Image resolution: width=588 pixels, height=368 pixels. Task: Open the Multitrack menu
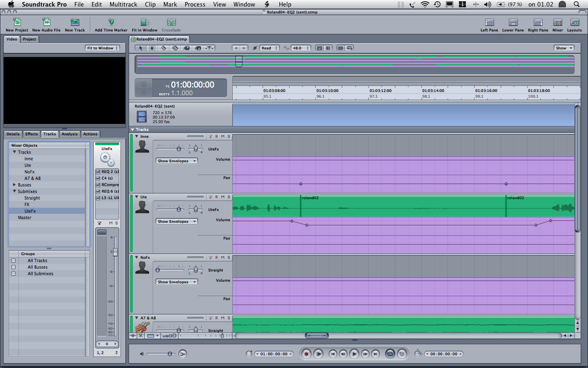coord(123,4)
